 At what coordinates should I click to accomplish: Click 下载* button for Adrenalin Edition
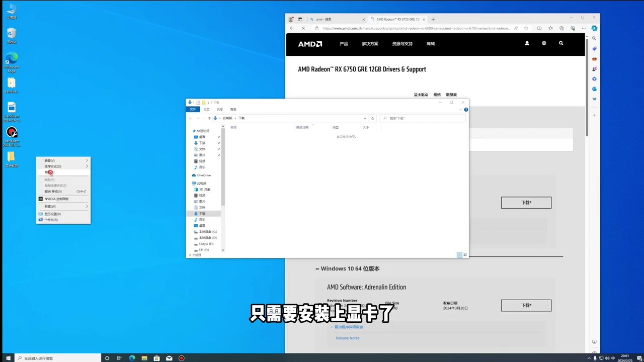pos(526,305)
